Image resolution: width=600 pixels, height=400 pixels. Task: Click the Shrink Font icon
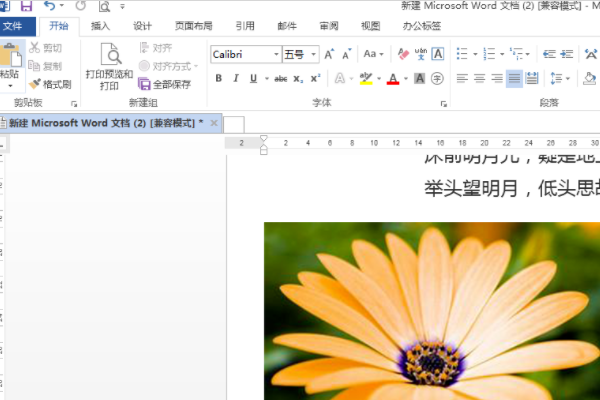346,54
